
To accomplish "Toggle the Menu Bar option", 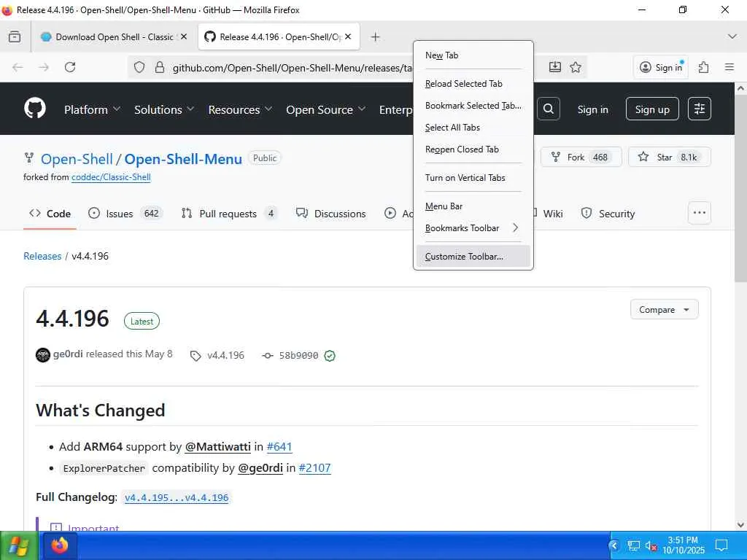I will click(473, 206).
